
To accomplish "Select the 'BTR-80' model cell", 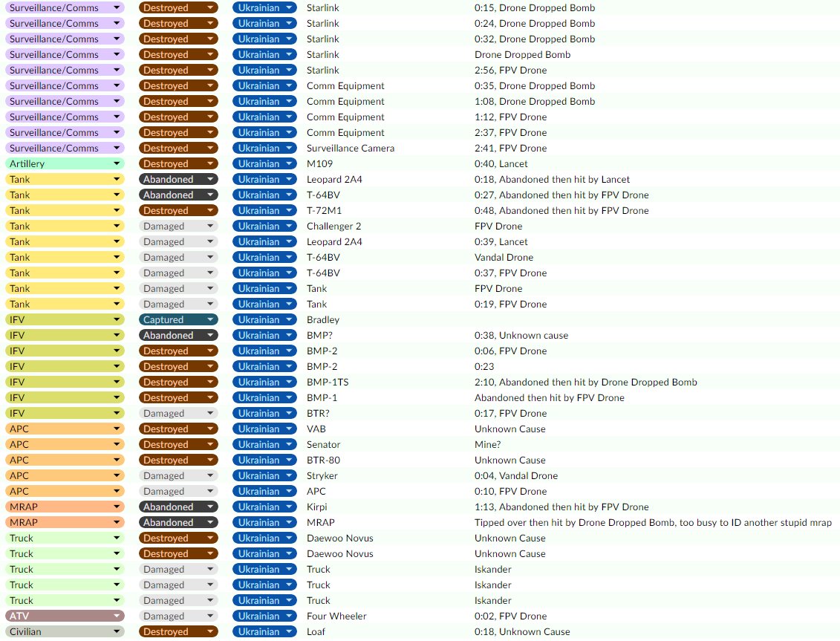I will [x=324, y=460].
